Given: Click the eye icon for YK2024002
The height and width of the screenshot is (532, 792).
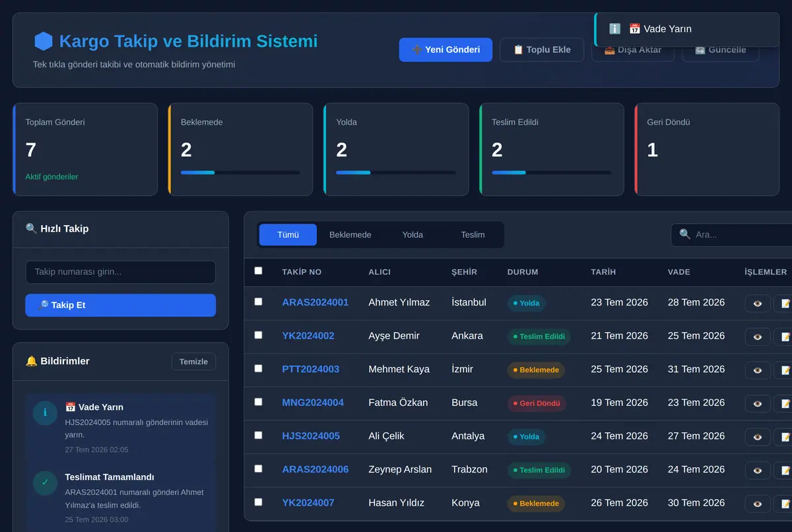Looking at the screenshot, I should (x=757, y=337).
